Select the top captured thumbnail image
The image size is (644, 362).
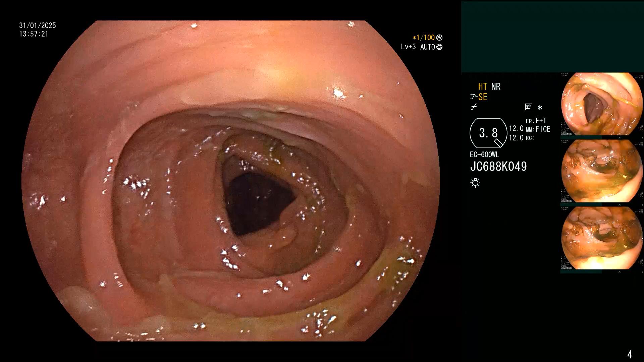click(602, 104)
